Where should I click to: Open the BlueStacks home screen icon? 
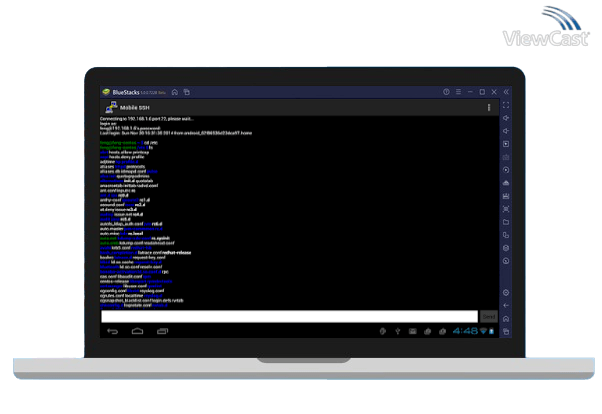pyautogui.click(x=175, y=92)
